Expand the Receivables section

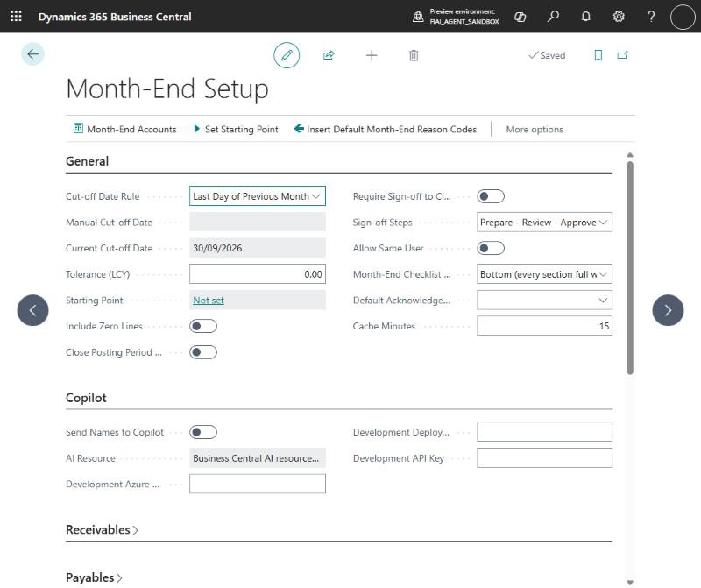click(x=102, y=530)
